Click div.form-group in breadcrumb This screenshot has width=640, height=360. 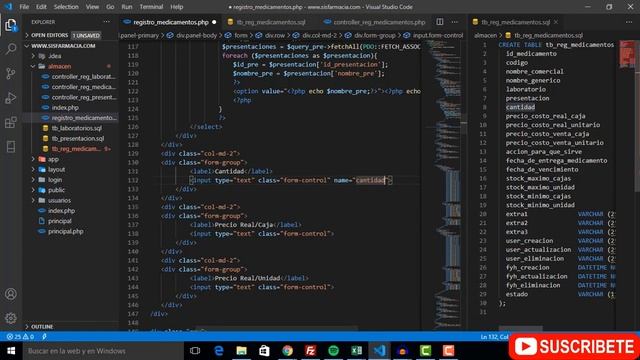coord(375,36)
